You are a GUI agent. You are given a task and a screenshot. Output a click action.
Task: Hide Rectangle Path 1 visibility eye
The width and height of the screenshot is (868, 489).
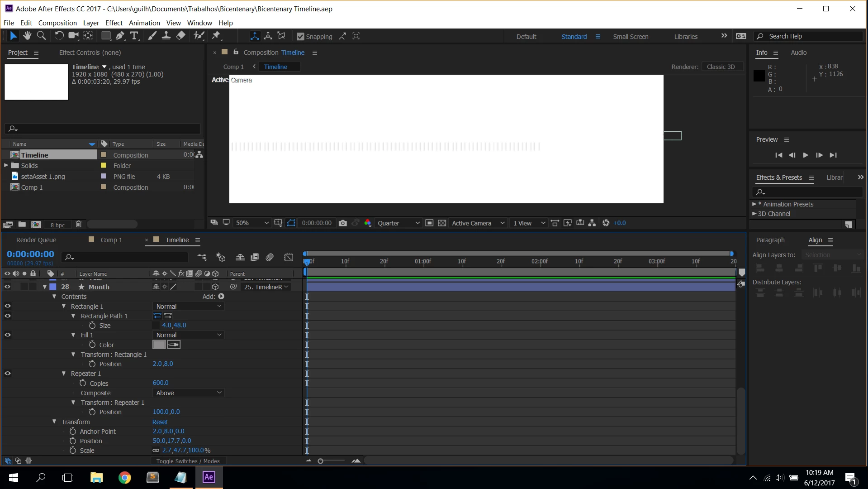pos(7,316)
